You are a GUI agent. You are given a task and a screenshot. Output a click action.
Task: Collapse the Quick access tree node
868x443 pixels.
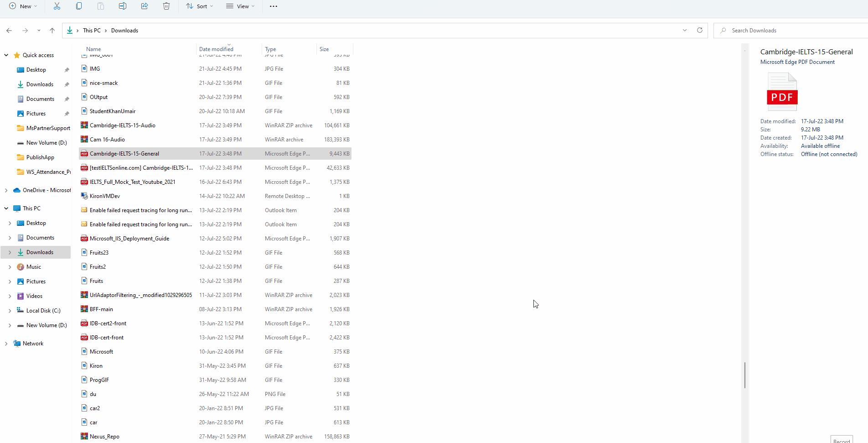pos(6,55)
